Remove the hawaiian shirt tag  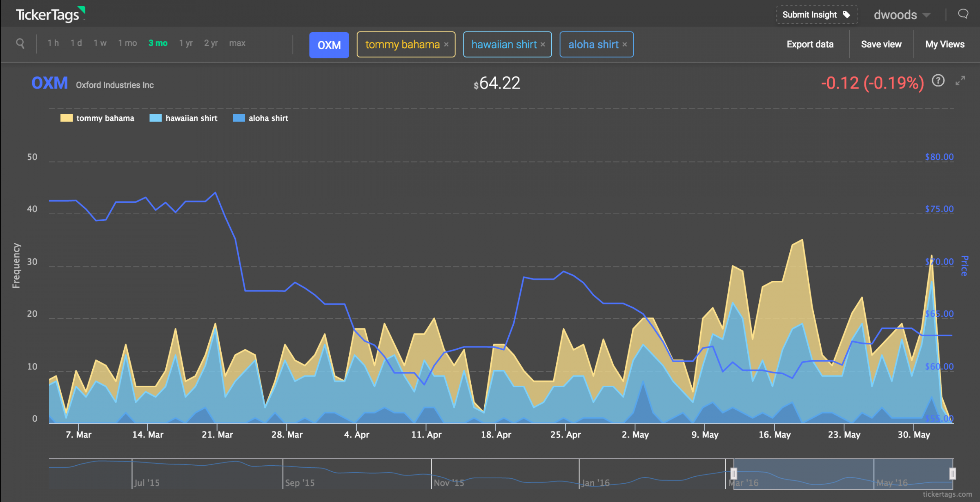pyautogui.click(x=543, y=44)
